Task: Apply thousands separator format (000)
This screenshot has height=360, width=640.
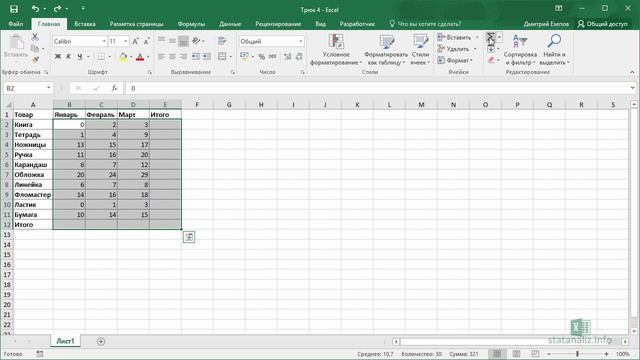Action: click(x=273, y=57)
